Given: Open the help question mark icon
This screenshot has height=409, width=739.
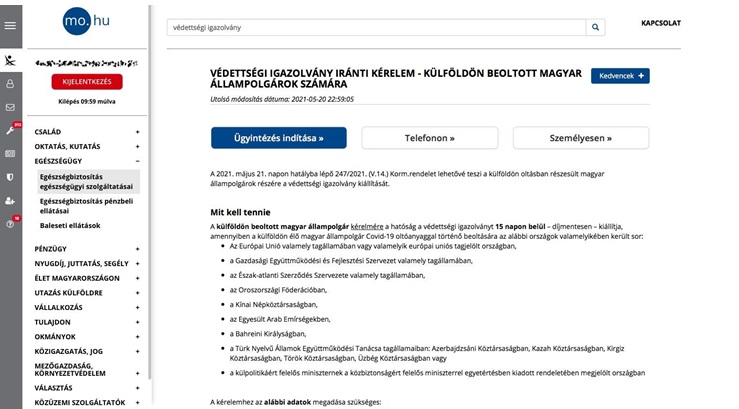Looking at the screenshot, I should point(11,223).
